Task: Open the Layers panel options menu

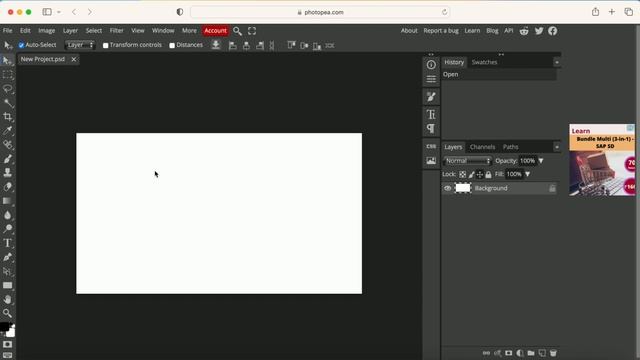Action: pyautogui.click(x=557, y=147)
